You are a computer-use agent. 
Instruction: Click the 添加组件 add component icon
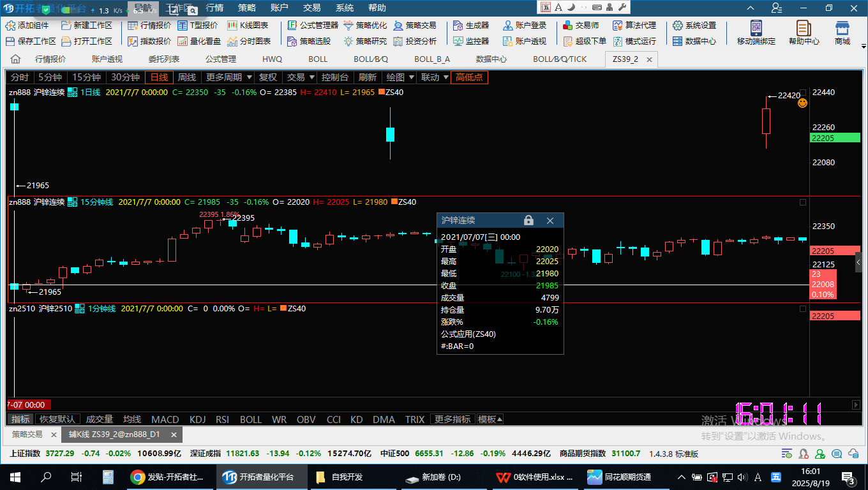[10, 26]
